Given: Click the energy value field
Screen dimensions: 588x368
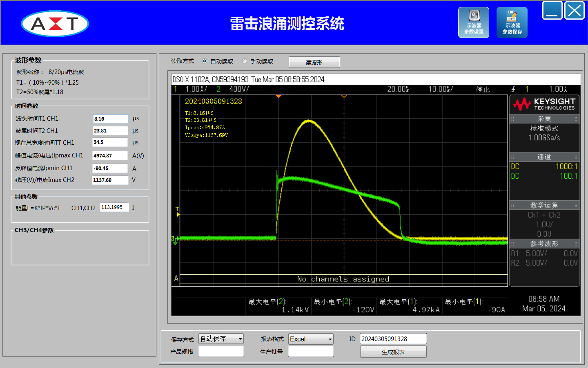Looking at the screenshot, I should [x=114, y=207].
